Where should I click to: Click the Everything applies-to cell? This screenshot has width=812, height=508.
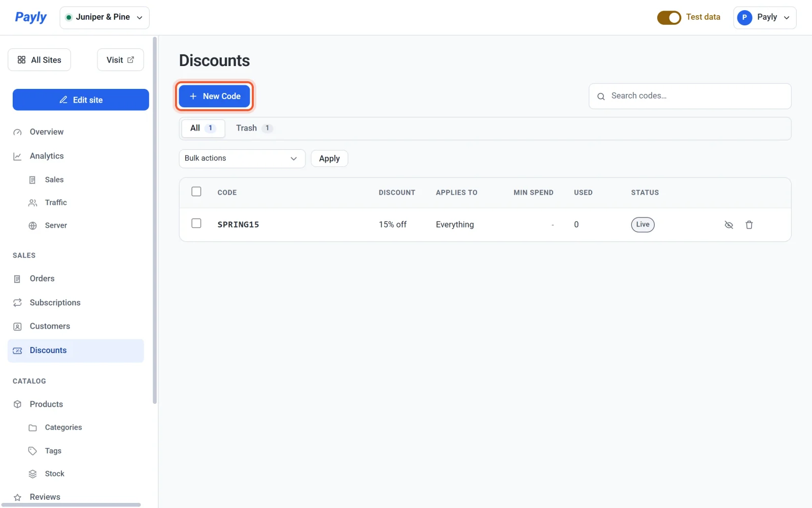click(x=455, y=225)
